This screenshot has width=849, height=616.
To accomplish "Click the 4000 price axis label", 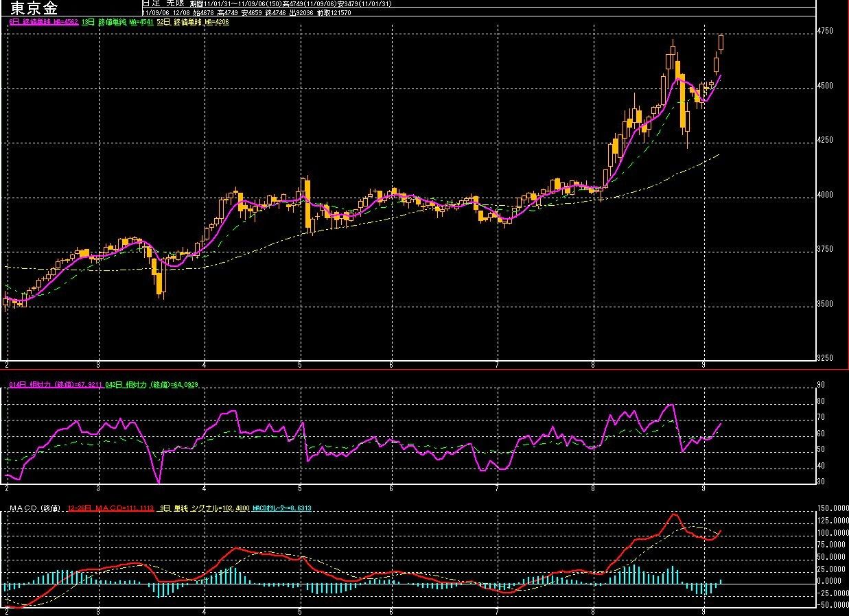I will click(x=825, y=195).
